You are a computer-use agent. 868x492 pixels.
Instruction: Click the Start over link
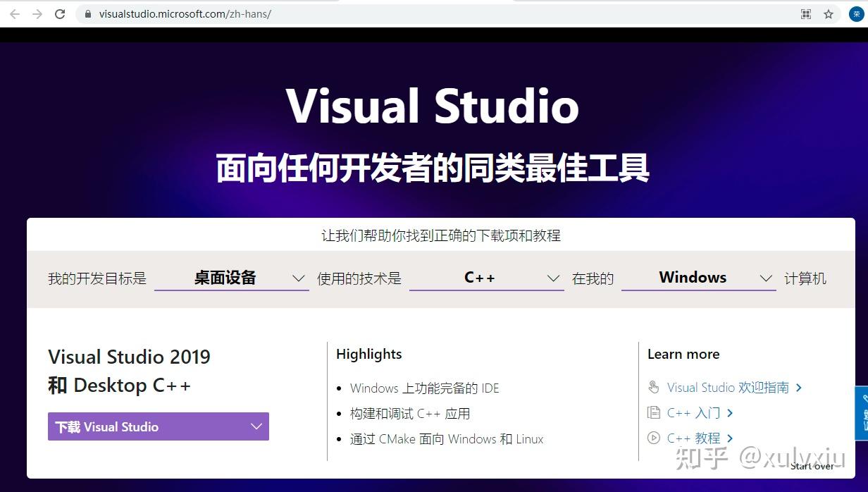(812, 466)
